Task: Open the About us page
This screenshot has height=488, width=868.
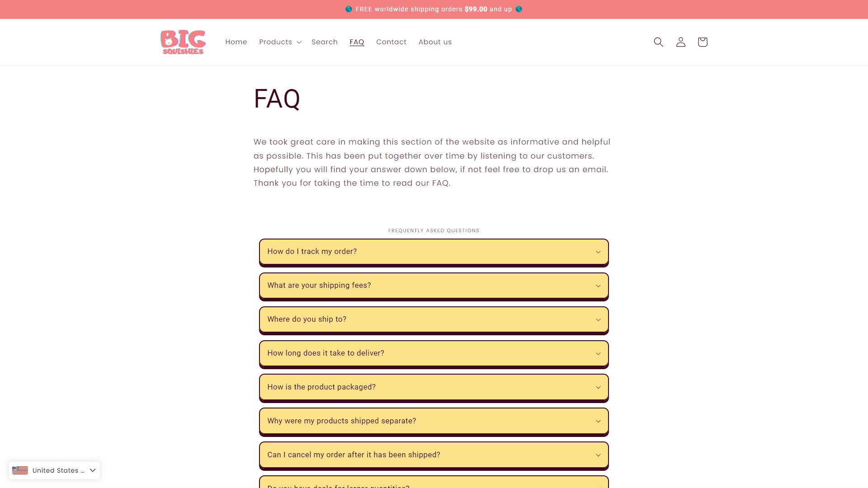Action: click(x=435, y=42)
